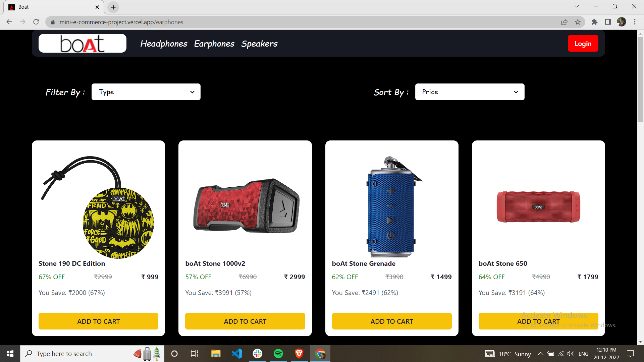The height and width of the screenshot is (362, 644).
Task: Click the Chrome profile avatar icon
Action: pos(622,22)
